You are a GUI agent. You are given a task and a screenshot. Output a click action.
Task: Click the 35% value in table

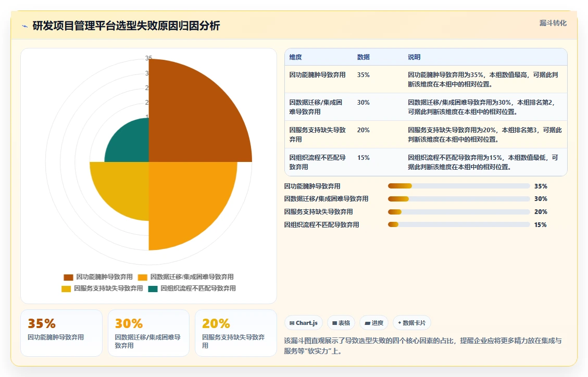coord(364,75)
